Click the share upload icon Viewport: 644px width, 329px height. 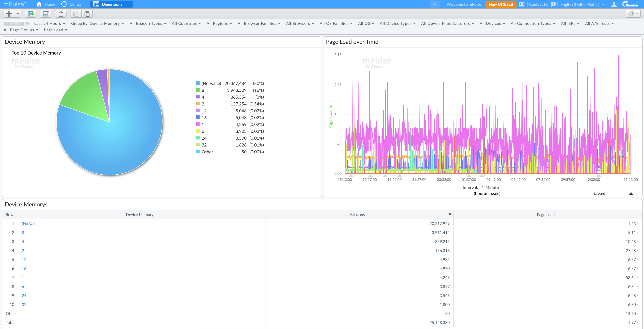[x=61, y=14]
